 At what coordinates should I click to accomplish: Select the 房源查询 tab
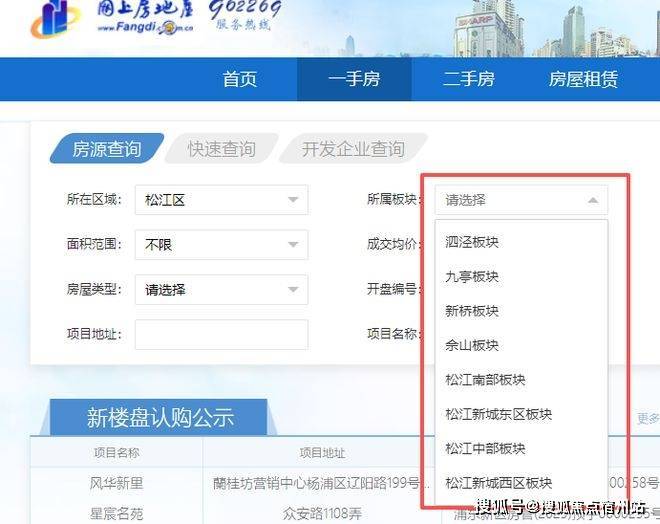pos(107,149)
